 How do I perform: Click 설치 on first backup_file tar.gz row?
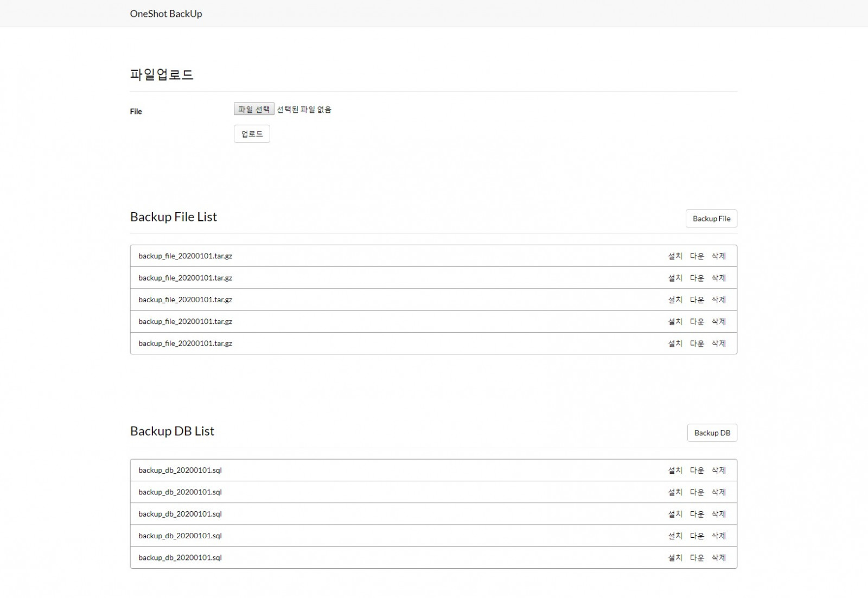click(x=675, y=256)
